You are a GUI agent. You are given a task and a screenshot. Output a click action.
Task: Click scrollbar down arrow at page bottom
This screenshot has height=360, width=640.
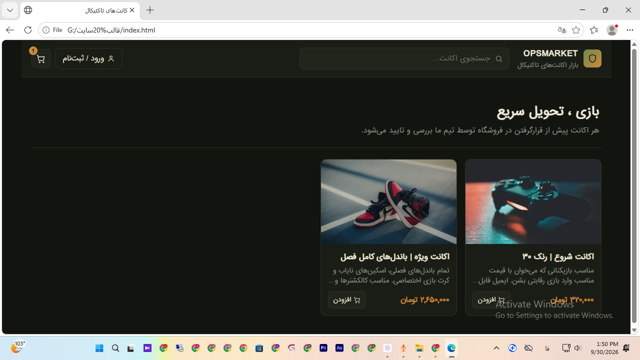[634, 330]
